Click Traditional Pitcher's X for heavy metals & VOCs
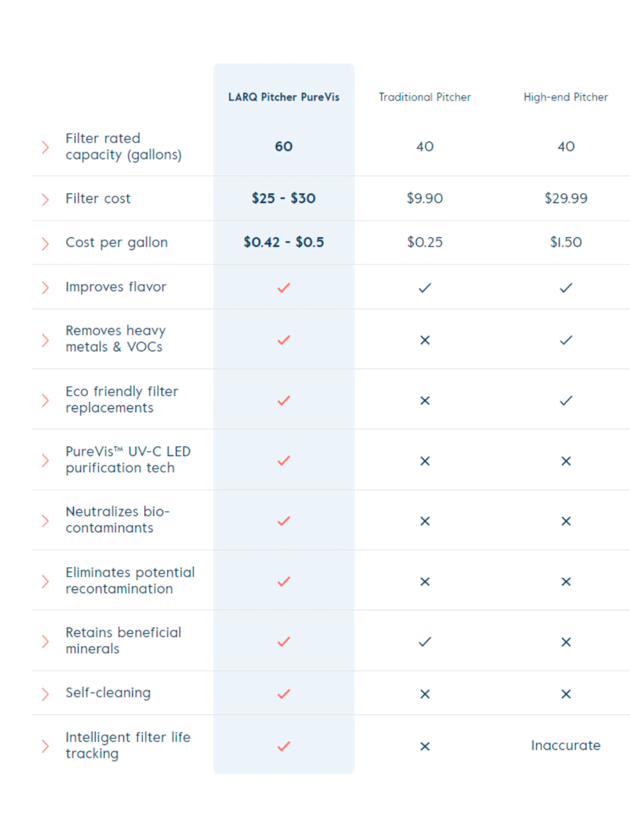The width and height of the screenshot is (630, 840). click(x=425, y=340)
